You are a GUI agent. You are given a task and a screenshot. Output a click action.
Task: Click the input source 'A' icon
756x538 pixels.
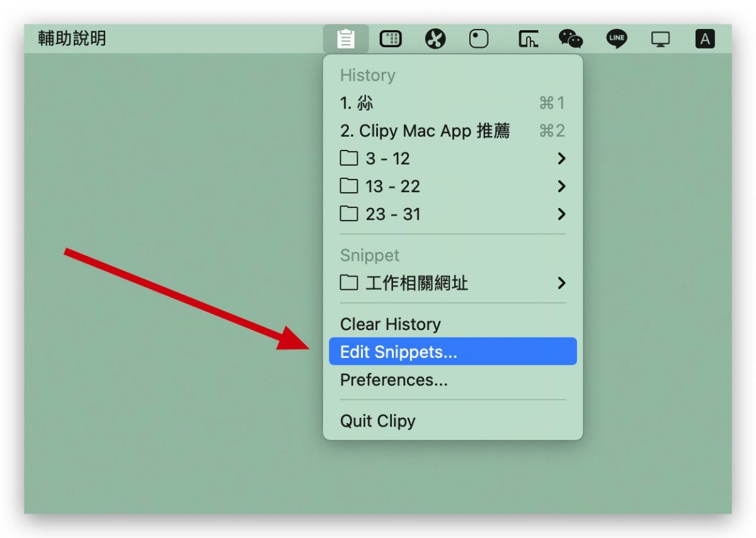[705, 39]
